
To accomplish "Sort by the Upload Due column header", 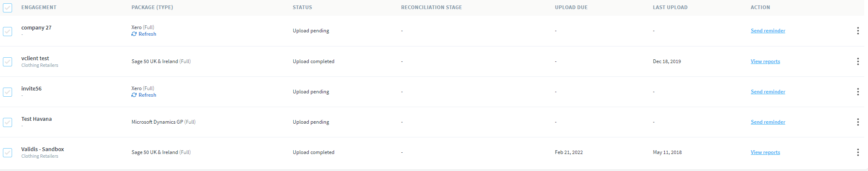I will click(x=571, y=7).
